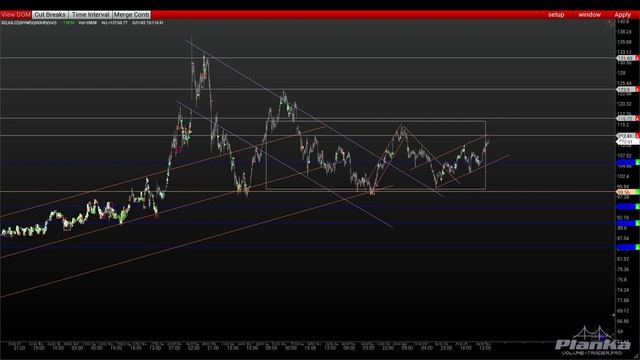Click the red A alert tag on the topmost horizontal line
Viewport: 640px width, 360px height.
click(x=637, y=58)
